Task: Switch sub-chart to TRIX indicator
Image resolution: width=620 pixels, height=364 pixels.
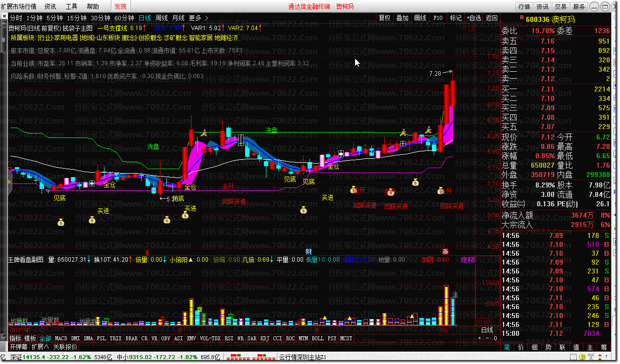Action: coord(115,338)
